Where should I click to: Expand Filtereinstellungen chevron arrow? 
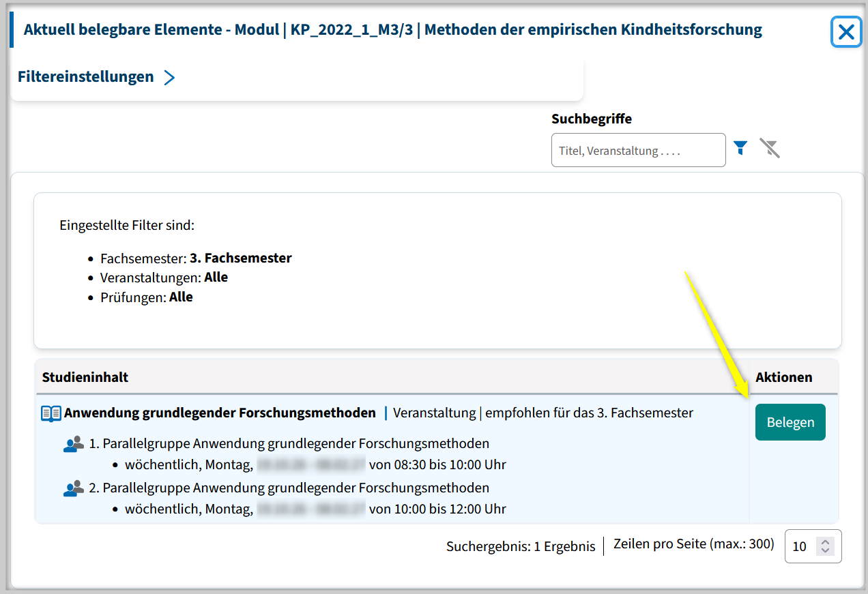169,77
